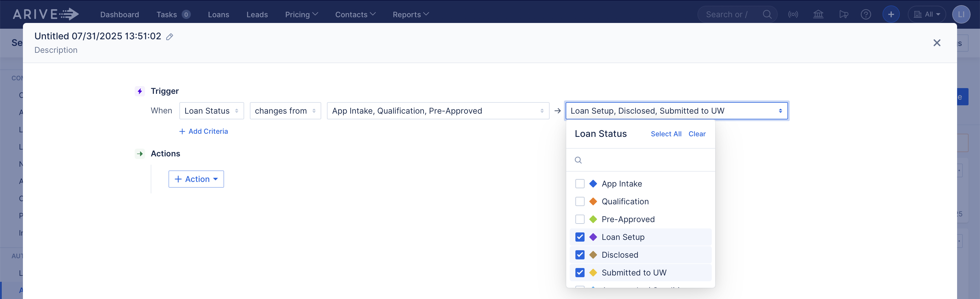Expand the Pricing menu
This screenshot has width=980, height=299.
301,14
